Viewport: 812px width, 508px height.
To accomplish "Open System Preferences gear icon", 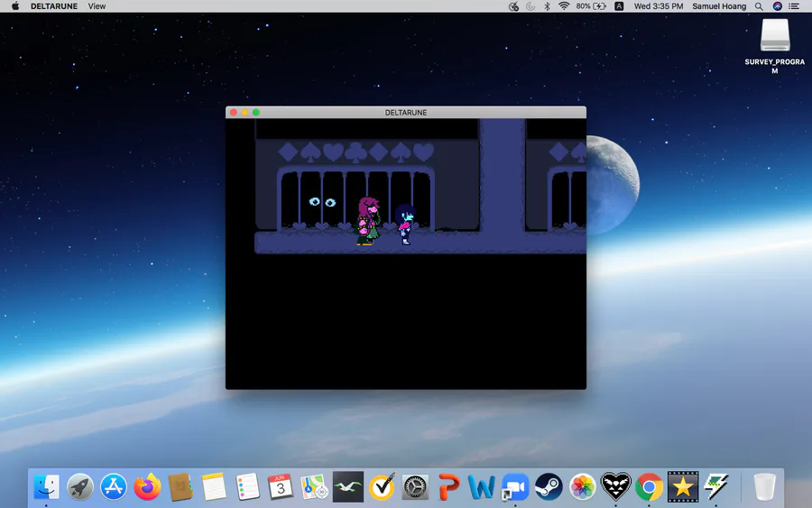I will [415, 486].
